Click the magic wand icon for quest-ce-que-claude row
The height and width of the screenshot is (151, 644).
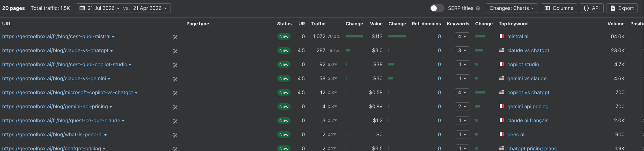[175, 121]
